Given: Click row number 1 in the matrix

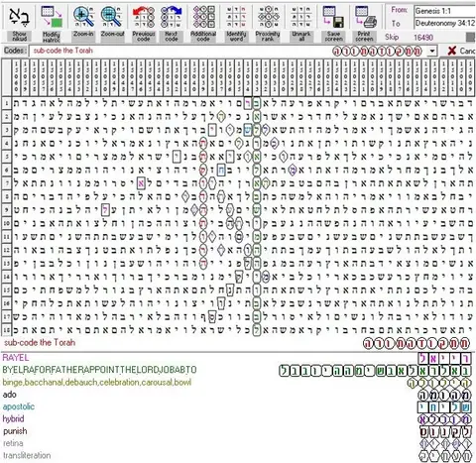Looking at the screenshot, I should click(x=6, y=103).
